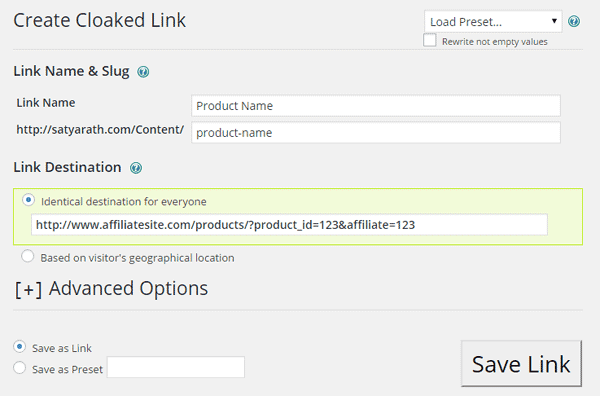The height and width of the screenshot is (396, 600).
Task: Click the Save Link button
Action: [x=521, y=363]
